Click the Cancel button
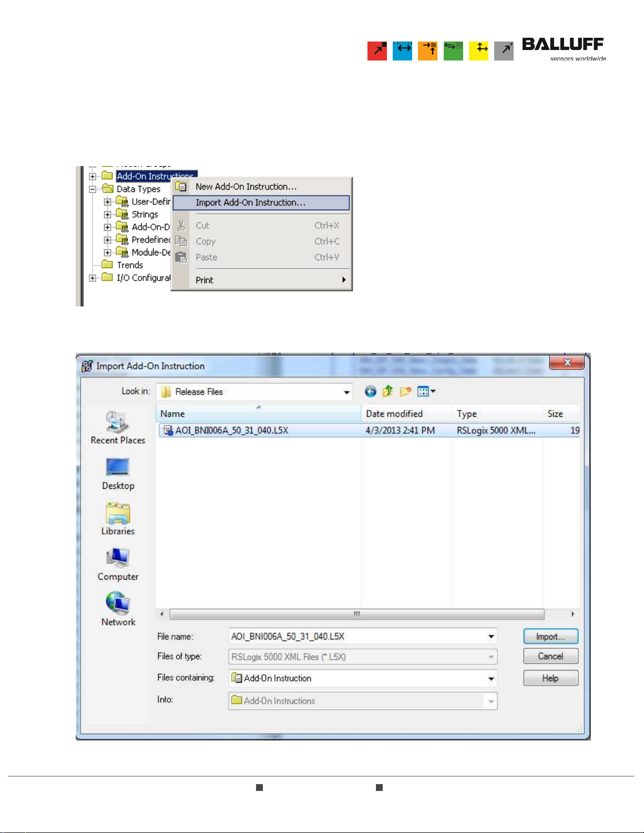 (x=550, y=656)
